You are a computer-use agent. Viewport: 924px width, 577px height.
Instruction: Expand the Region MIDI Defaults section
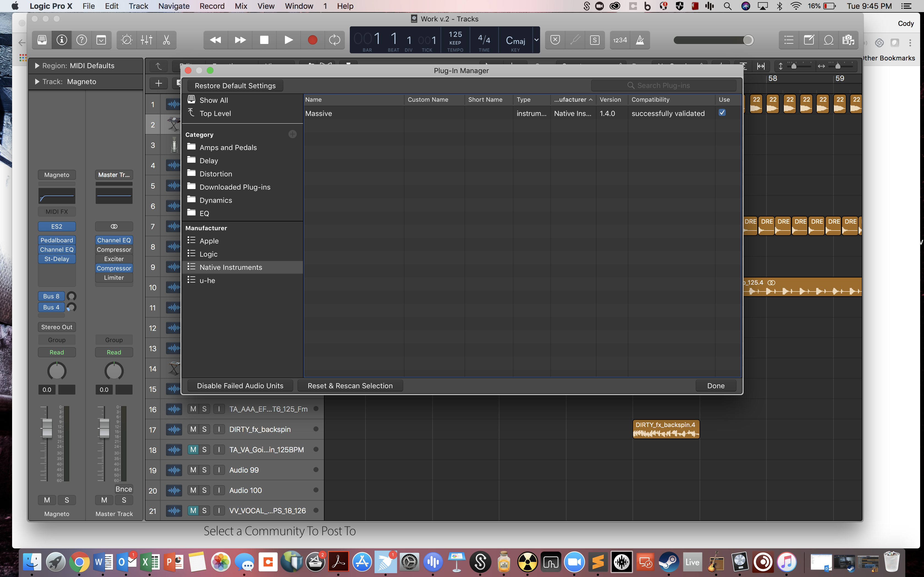37,66
